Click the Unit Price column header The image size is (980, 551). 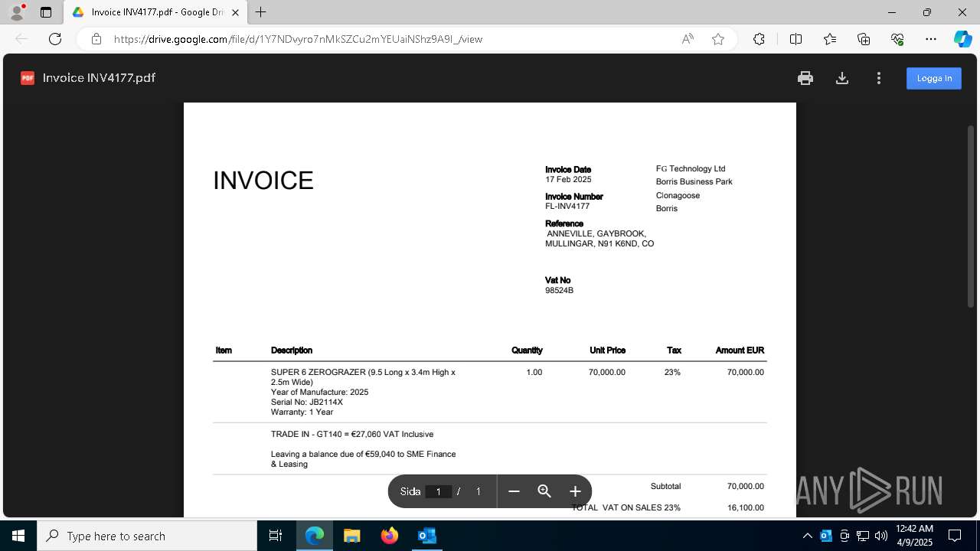(607, 350)
